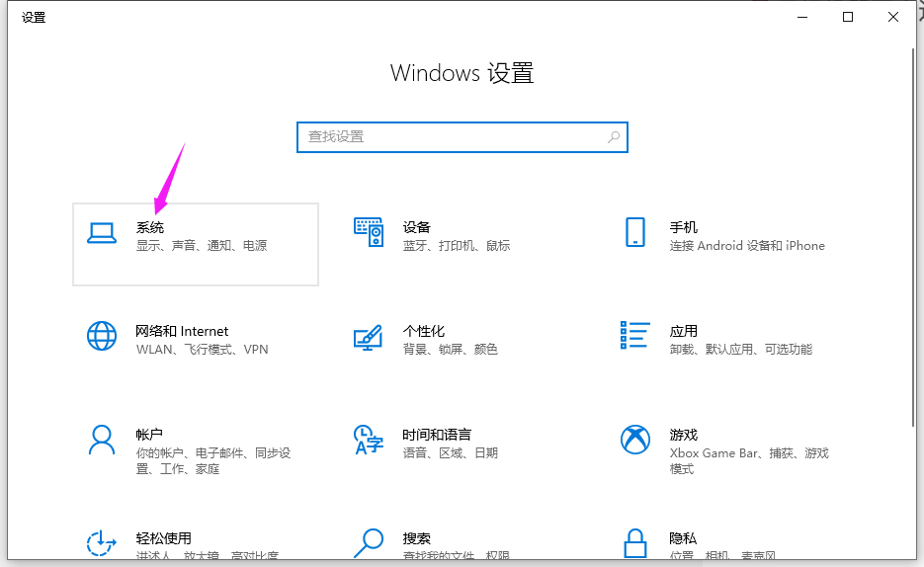The height and width of the screenshot is (567, 924).
Task: Open the 个性化 paintbrush icon
Action: pyautogui.click(x=369, y=338)
